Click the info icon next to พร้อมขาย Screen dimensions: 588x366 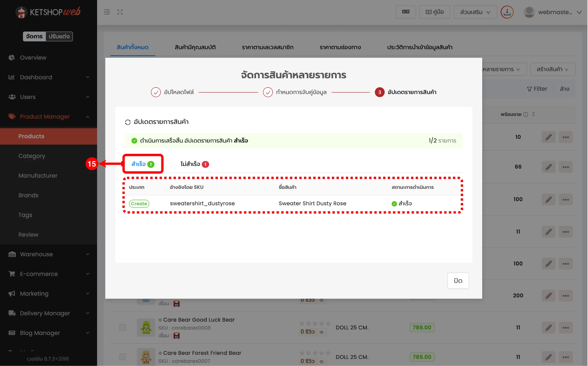525,114
